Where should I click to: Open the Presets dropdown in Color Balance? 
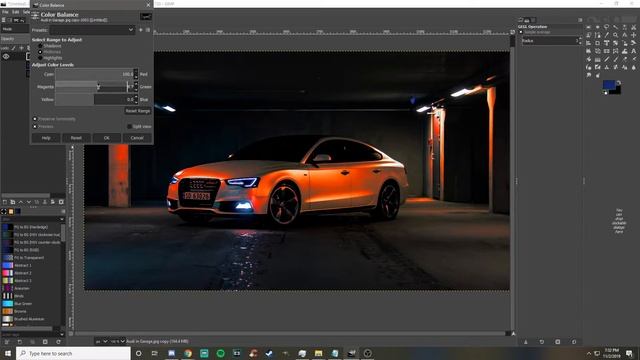point(92,30)
